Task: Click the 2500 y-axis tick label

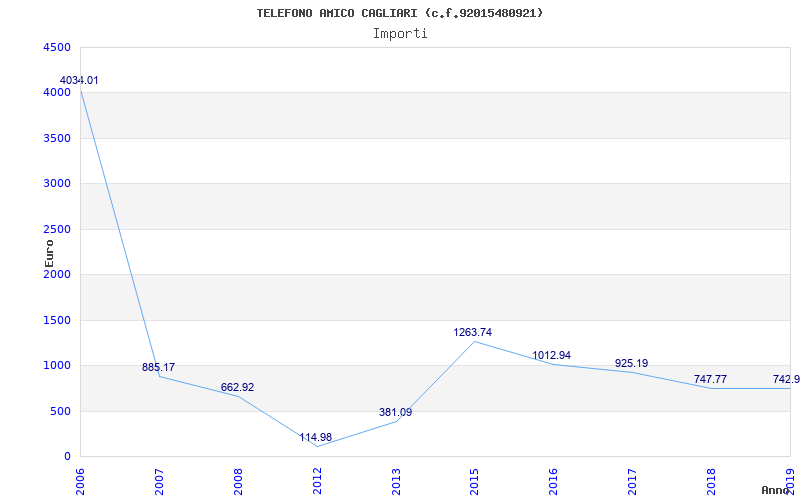Action: click(55, 229)
